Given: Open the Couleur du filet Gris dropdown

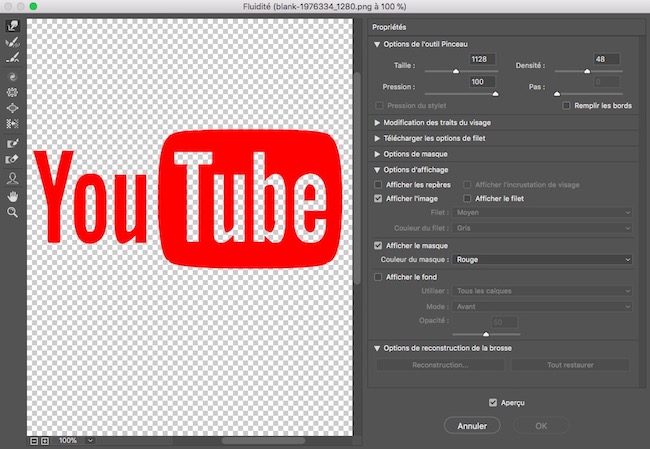Looking at the screenshot, I should pyautogui.click(x=542, y=228).
